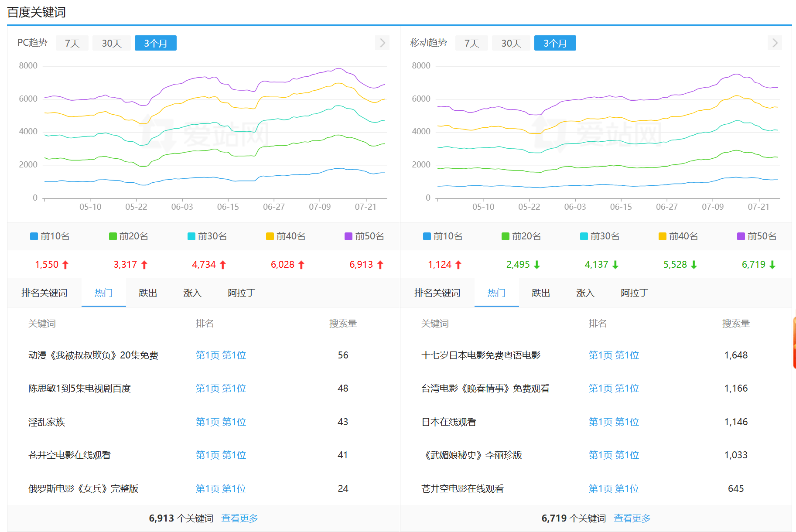Toggle PC legend 前10名 blue swatch
This screenshot has height=532, width=796.
pyautogui.click(x=34, y=236)
